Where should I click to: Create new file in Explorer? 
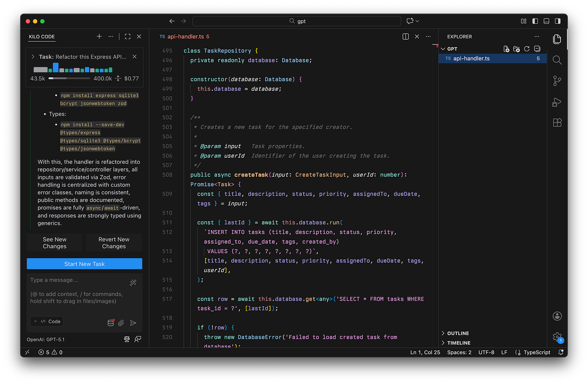[506, 49]
